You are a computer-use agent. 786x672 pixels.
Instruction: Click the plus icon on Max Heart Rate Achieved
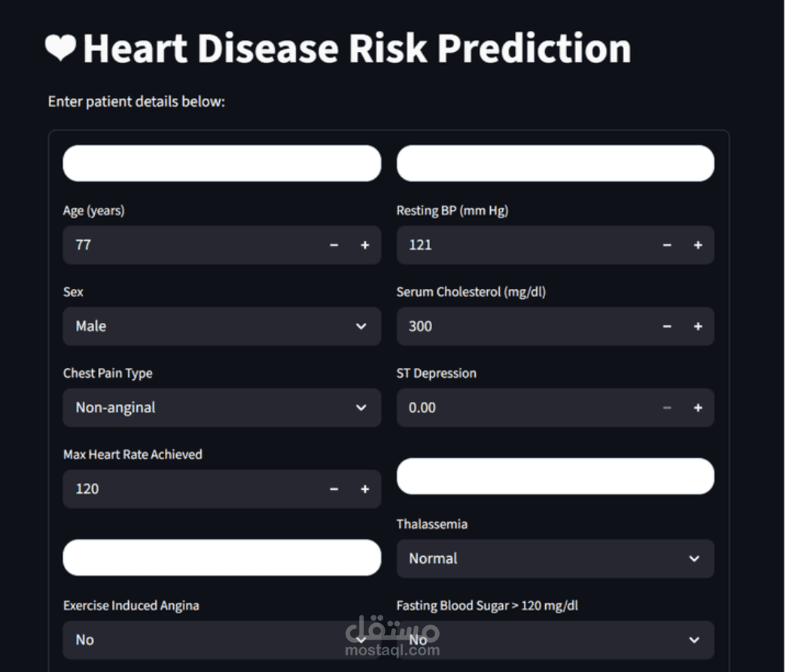tap(365, 488)
